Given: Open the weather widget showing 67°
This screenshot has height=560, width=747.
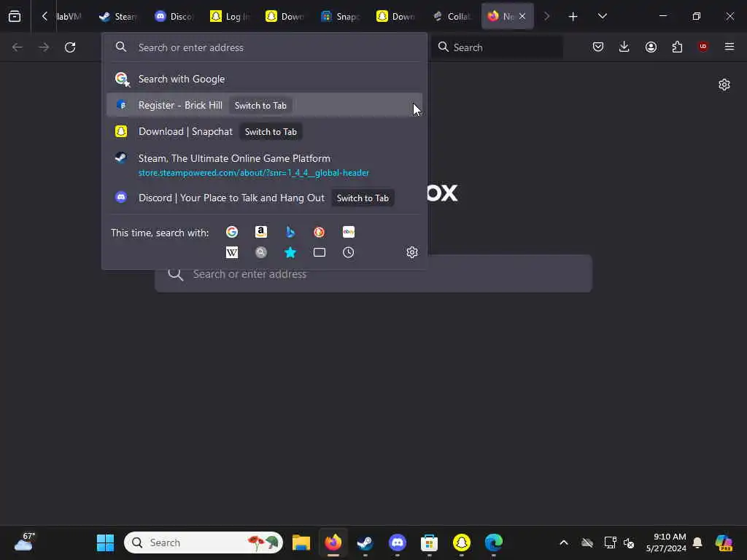Looking at the screenshot, I should 24,542.
